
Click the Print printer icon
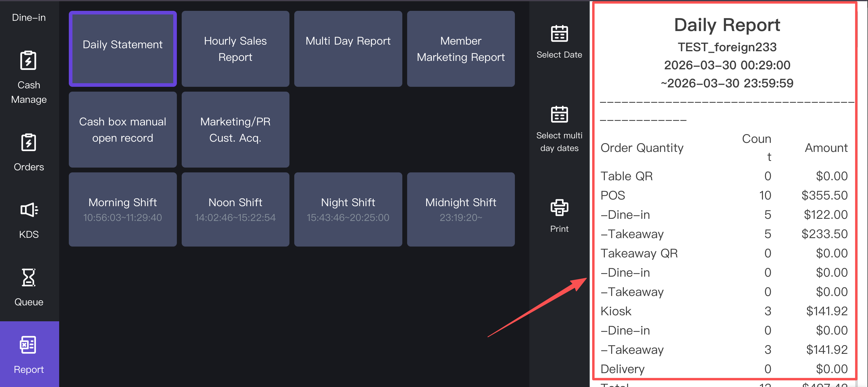click(559, 208)
